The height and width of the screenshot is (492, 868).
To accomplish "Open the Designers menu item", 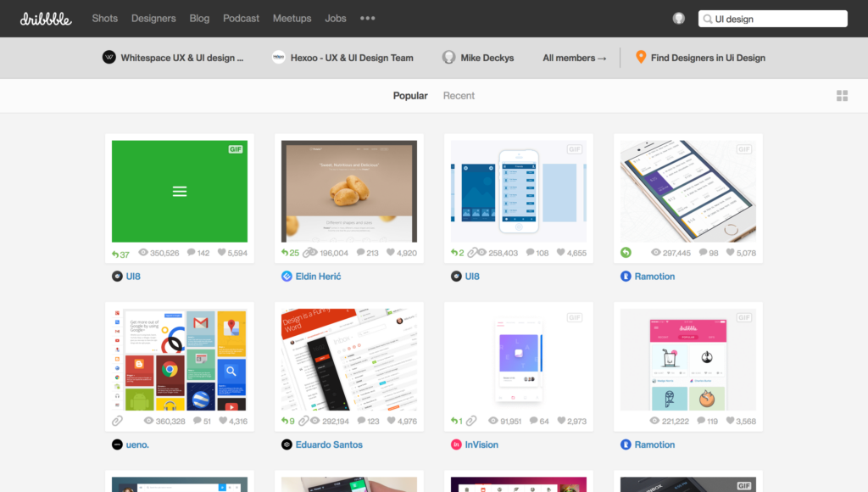I will pos(153,19).
